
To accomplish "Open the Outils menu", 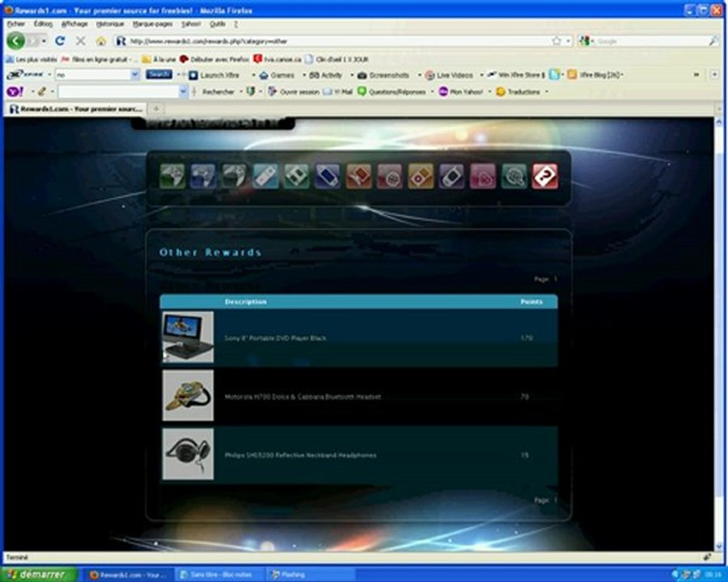I will tap(218, 23).
